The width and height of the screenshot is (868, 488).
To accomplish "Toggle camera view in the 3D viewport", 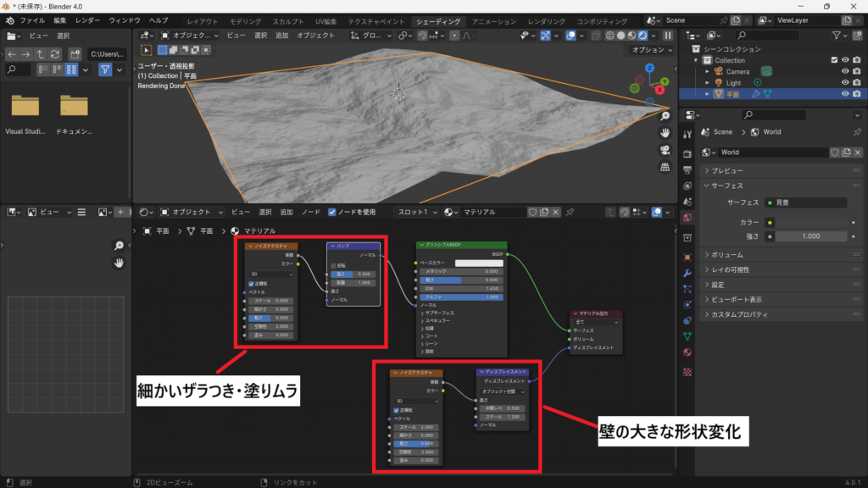I will (x=666, y=150).
